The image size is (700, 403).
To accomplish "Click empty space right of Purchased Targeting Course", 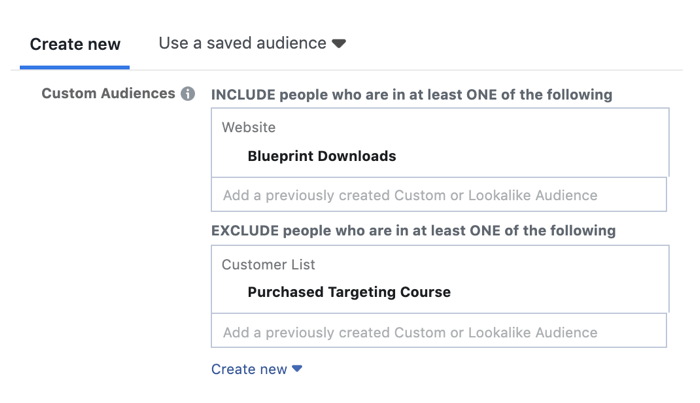I will point(558,292).
